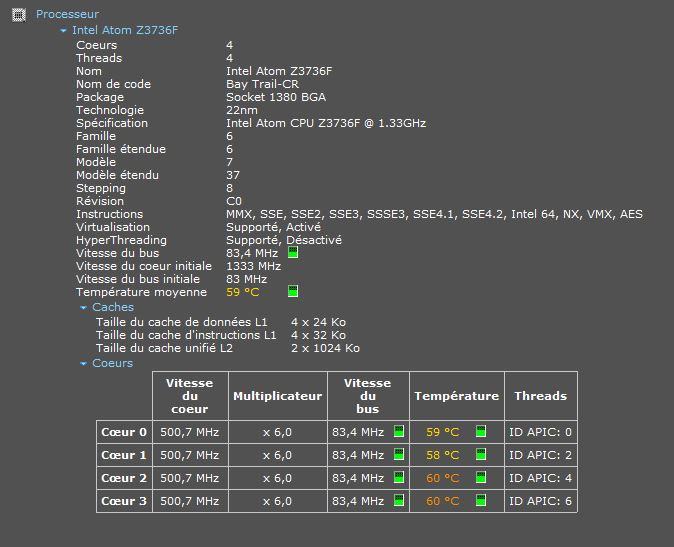674x547 pixels.
Task: Select the 'Bay Trail-CR' code name value
Action: 263,84
